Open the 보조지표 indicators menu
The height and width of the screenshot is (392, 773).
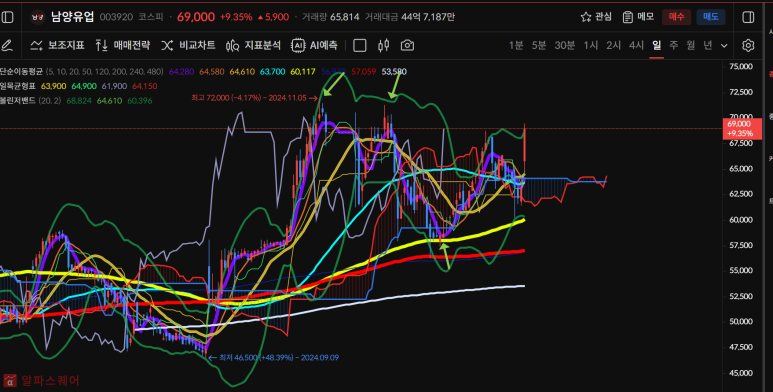(x=57, y=45)
